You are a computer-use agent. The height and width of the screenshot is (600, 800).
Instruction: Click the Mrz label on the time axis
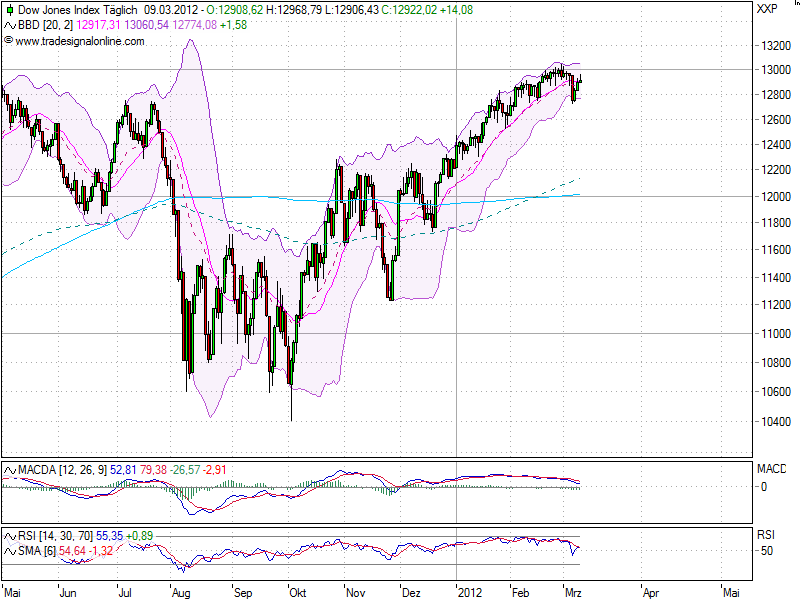[573, 593]
